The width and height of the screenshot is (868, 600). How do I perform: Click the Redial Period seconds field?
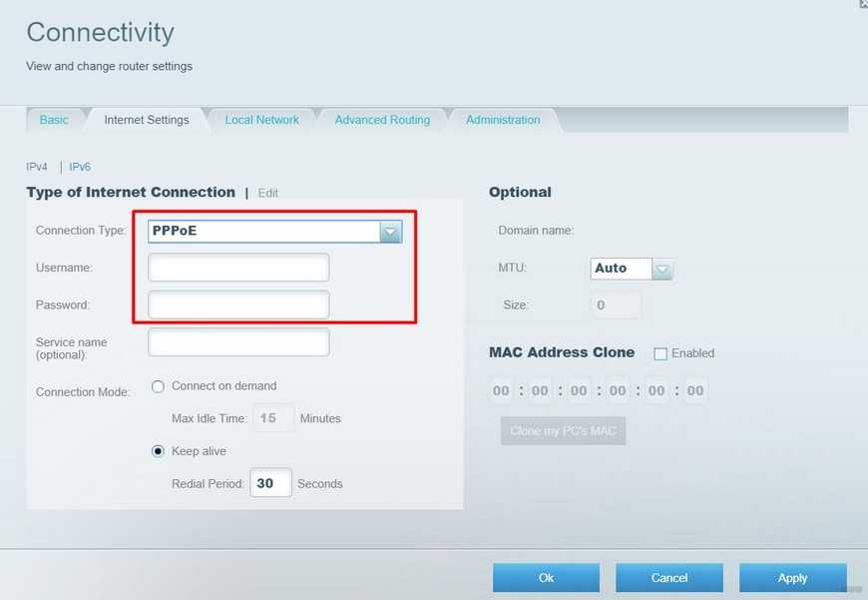[x=270, y=483]
